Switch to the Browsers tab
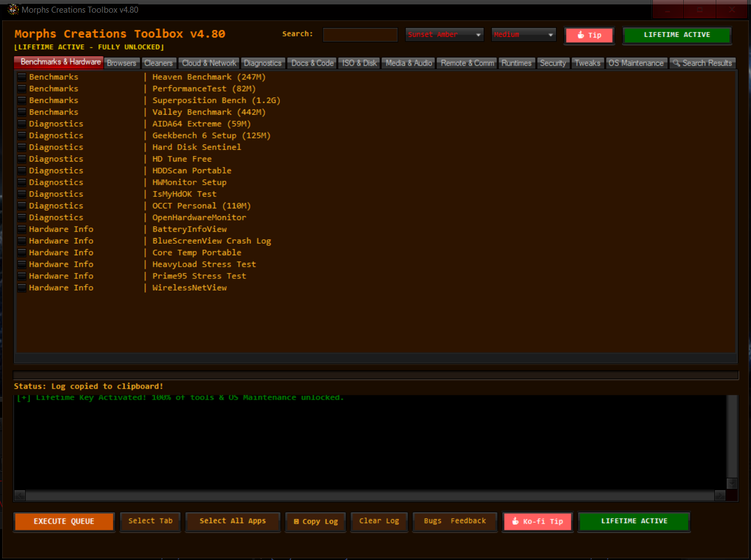Viewport: 751px width, 560px height. pos(121,63)
